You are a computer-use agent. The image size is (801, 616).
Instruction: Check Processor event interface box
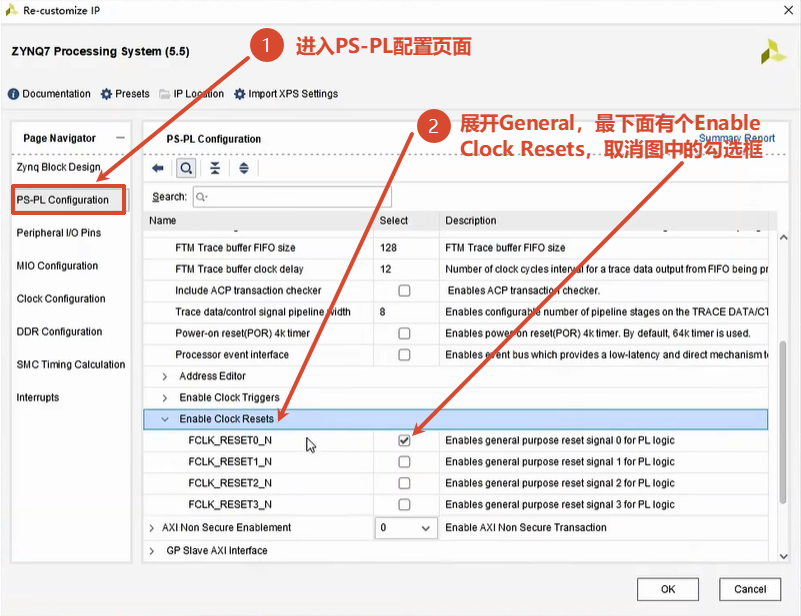(x=404, y=355)
